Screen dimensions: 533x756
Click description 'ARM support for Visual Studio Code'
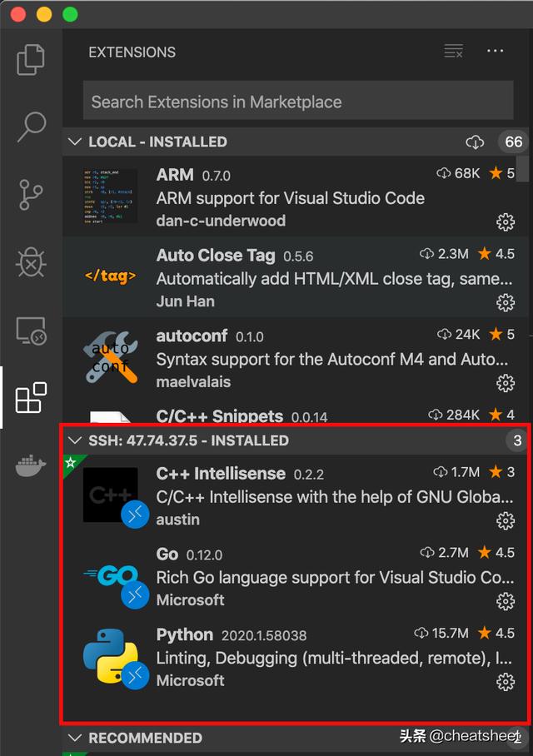pos(291,197)
